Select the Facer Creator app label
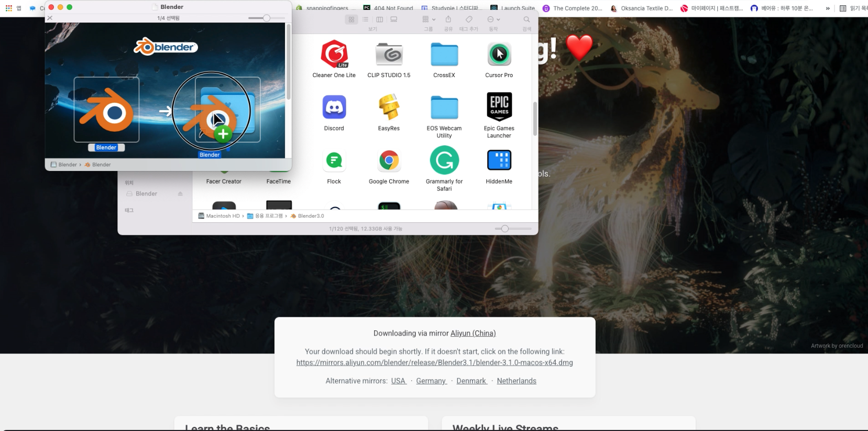Screen dimensions: 868x431 tap(224, 181)
